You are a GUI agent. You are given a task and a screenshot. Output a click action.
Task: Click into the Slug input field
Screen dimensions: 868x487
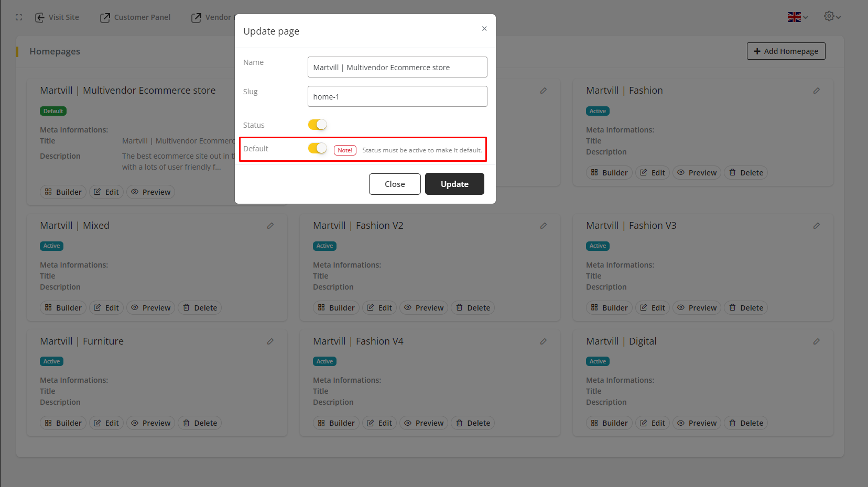[x=397, y=97]
